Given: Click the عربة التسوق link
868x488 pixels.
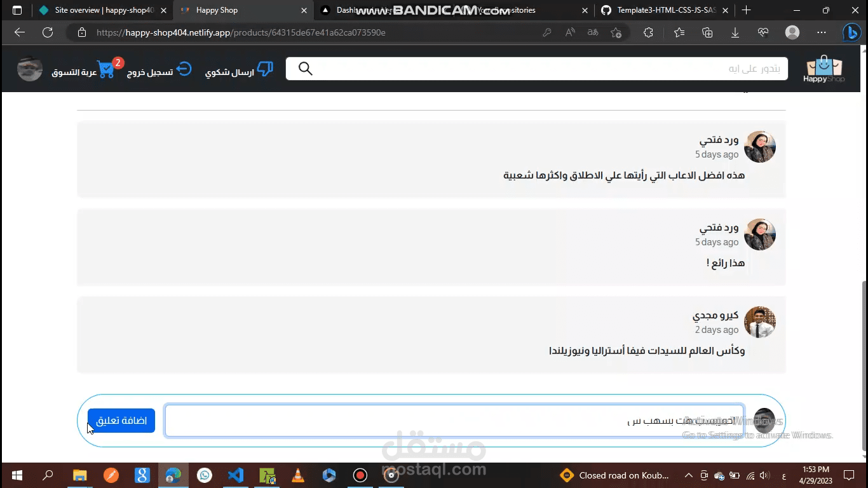Looking at the screenshot, I should tap(74, 72).
